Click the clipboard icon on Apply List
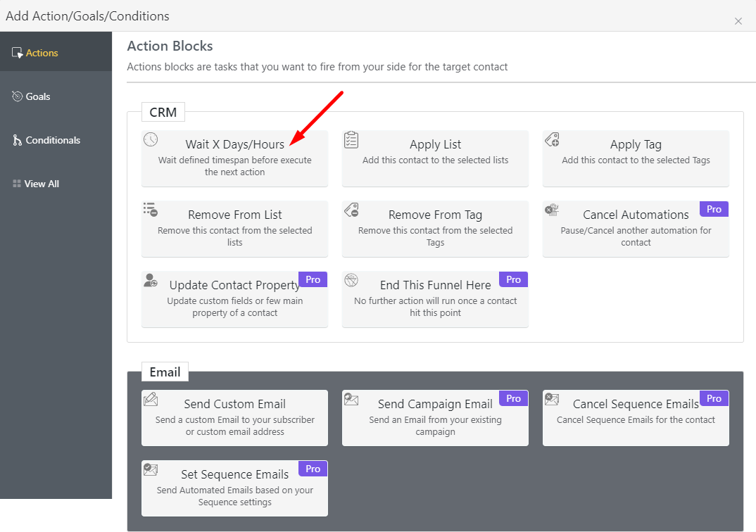The height and width of the screenshot is (532, 756). (351, 140)
